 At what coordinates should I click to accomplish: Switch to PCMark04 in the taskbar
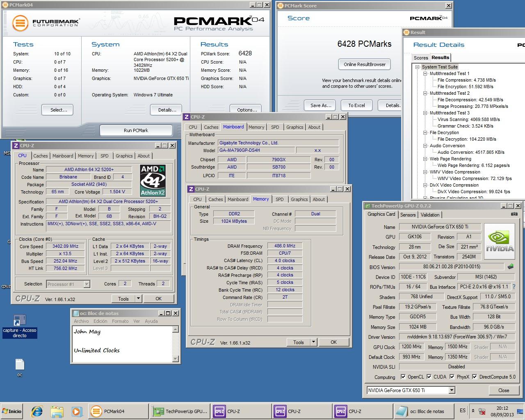(119, 411)
